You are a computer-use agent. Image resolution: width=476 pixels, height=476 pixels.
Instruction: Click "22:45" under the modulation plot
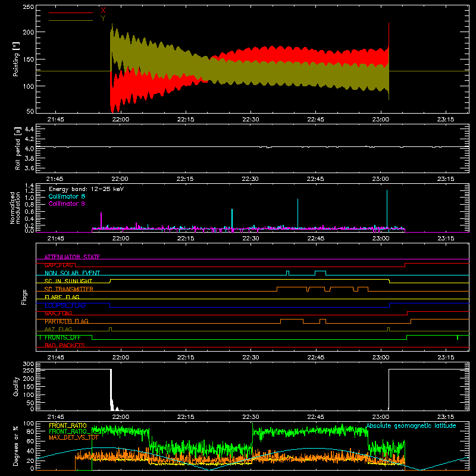pyautogui.click(x=315, y=239)
